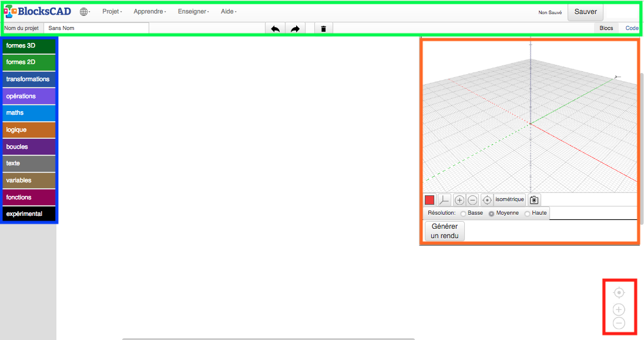Screen dimensions: 644x340
Task: Expand the formes 3D category
Action: [x=29, y=46]
